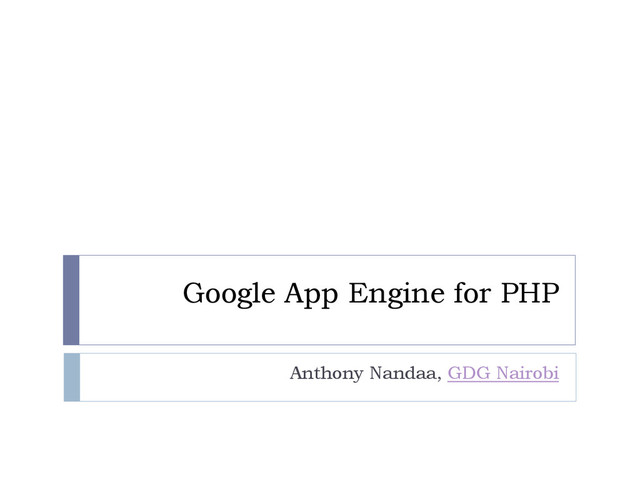Click the word Google in the title
640x480 pixels.
click(229, 294)
